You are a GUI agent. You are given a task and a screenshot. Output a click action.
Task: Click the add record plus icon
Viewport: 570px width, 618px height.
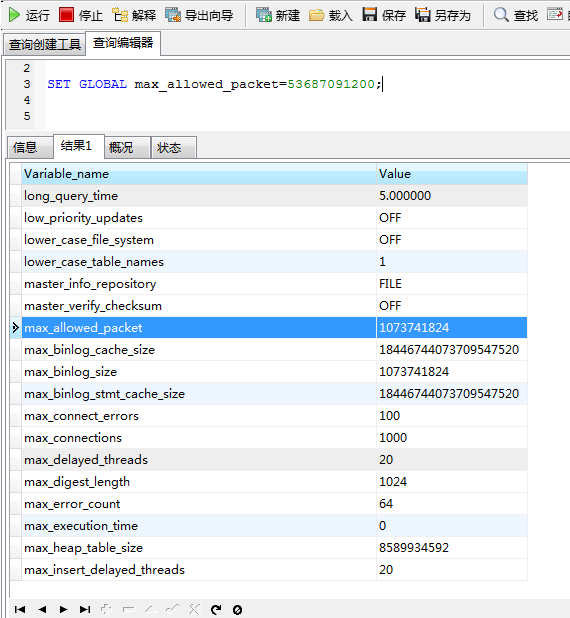coord(106,609)
